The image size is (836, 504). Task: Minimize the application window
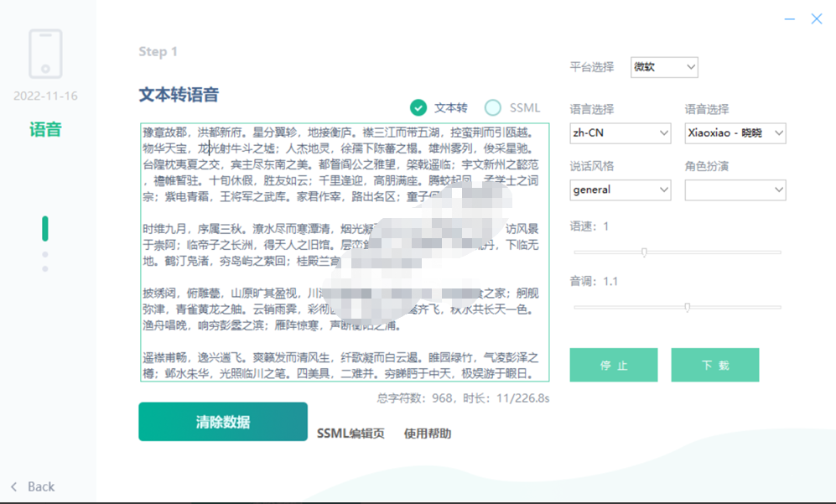tap(789, 18)
